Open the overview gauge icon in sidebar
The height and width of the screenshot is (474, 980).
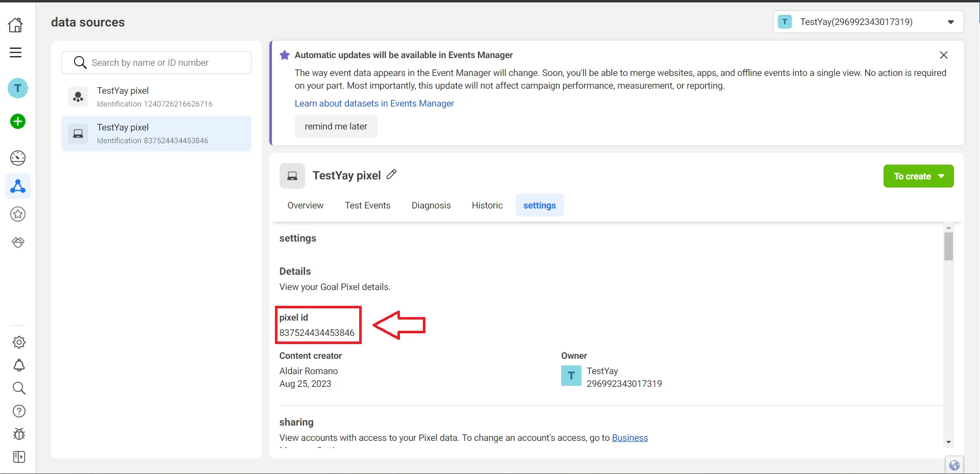18,158
